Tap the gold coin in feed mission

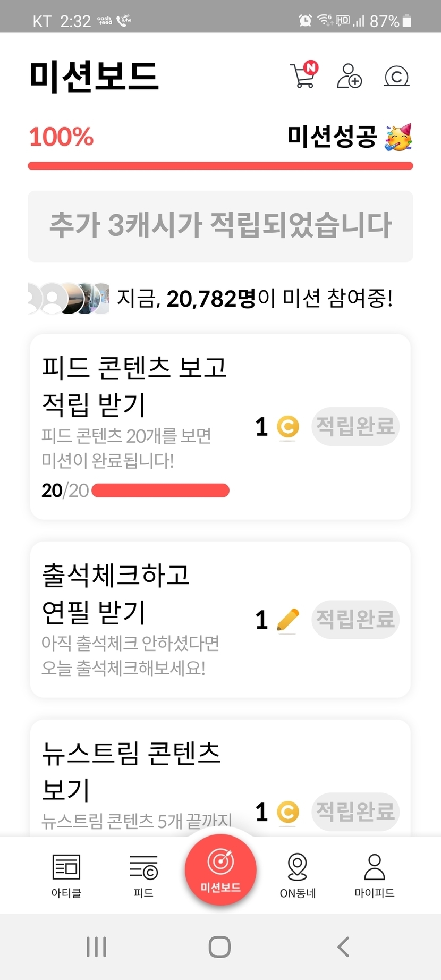click(x=288, y=427)
